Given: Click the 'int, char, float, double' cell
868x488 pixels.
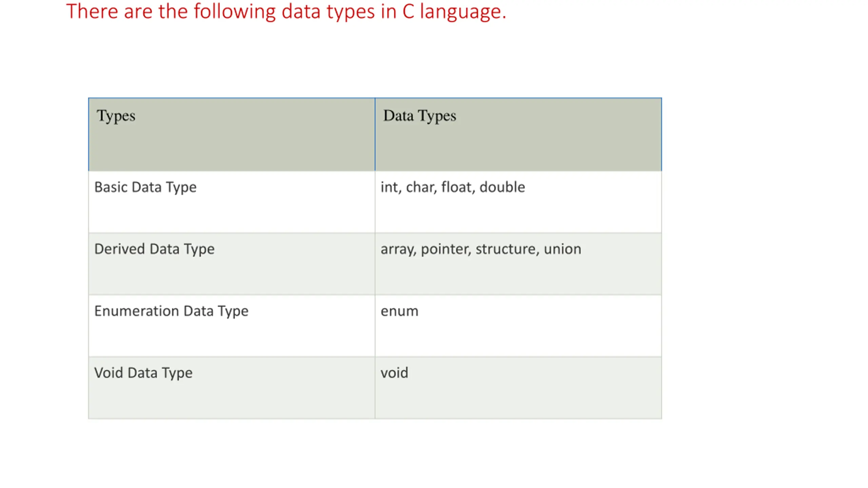Looking at the screenshot, I should point(518,202).
